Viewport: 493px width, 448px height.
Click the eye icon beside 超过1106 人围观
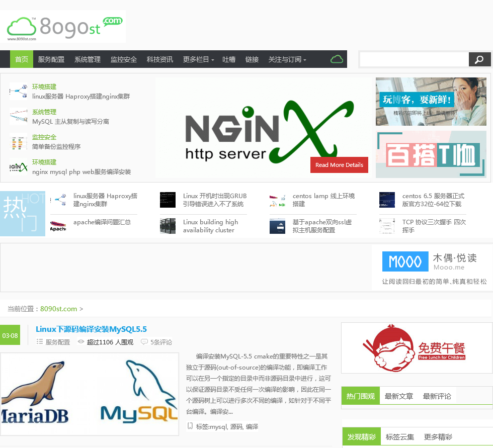(x=81, y=341)
